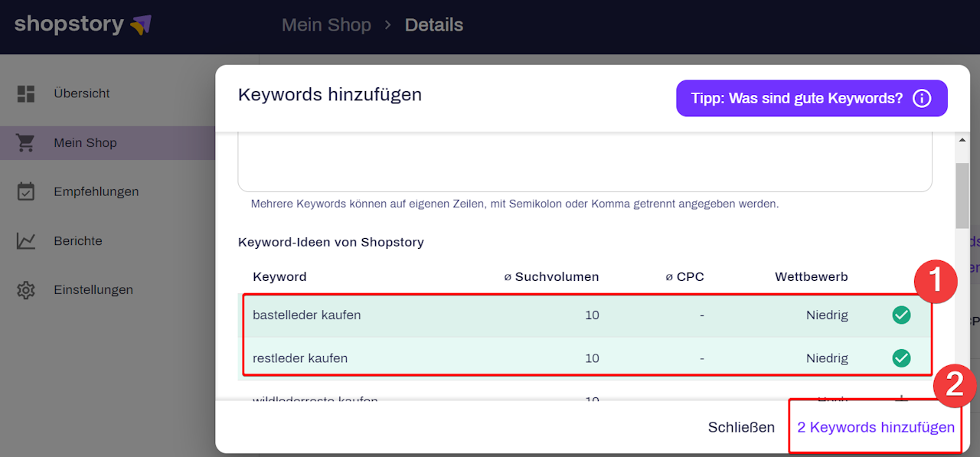Click Mein Shop breadcrumb link
980x457 pixels.
326,25
